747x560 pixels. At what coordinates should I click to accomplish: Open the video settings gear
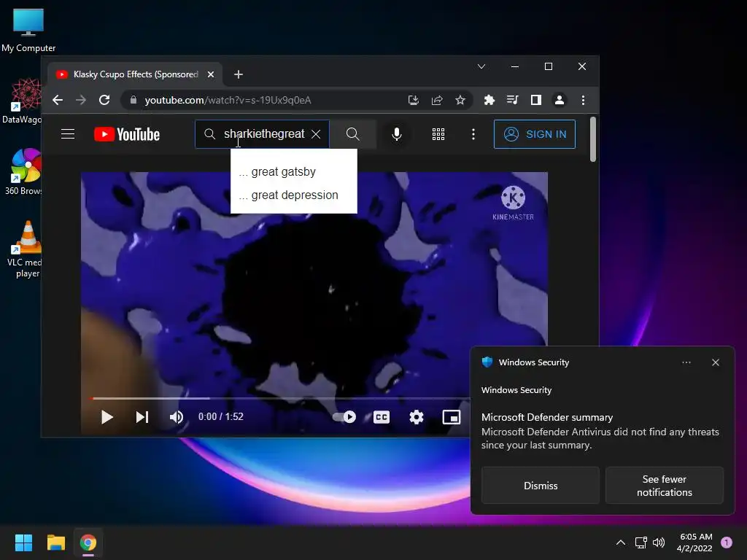pos(417,417)
